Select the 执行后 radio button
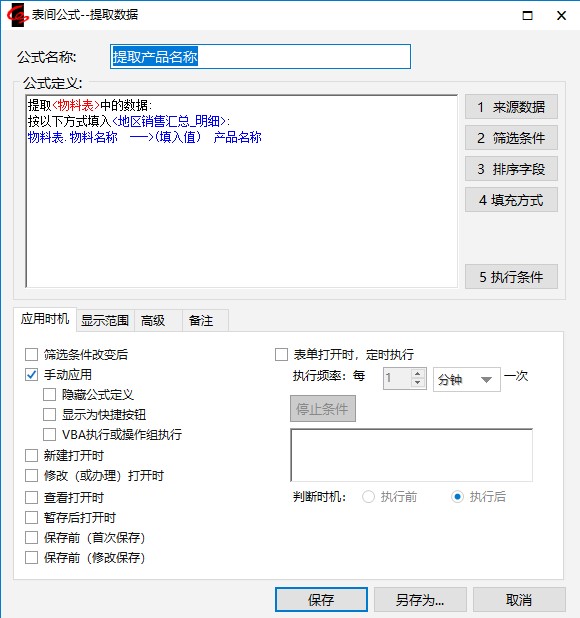Viewport: 580px width, 618px height. (x=457, y=497)
